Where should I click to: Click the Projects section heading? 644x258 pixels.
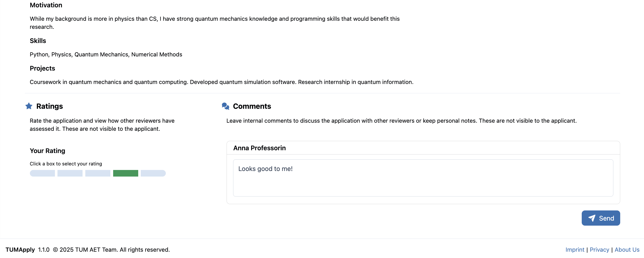[x=42, y=68]
